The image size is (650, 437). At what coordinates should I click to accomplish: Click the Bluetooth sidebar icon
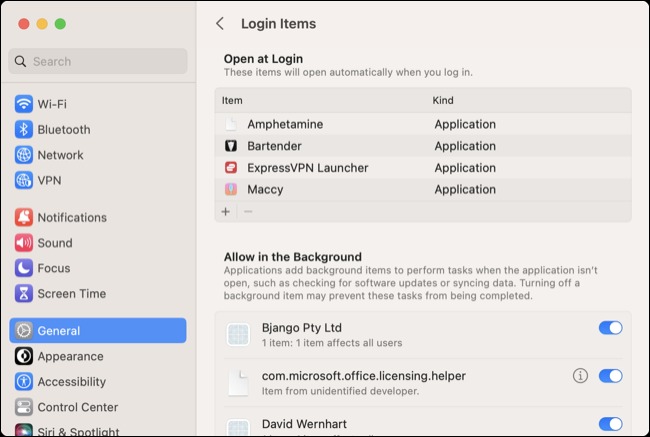click(x=24, y=129)
